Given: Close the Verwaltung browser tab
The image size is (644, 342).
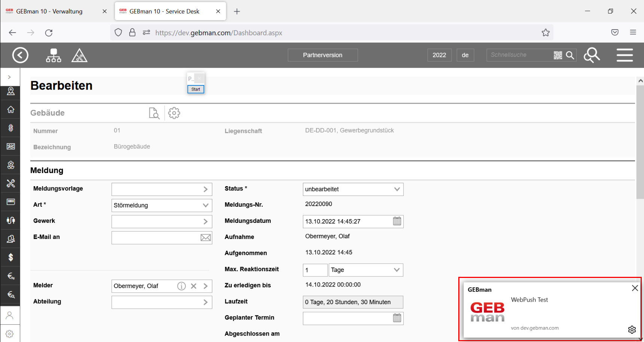Looking at the screenshot, I should (x=104, y=11).
